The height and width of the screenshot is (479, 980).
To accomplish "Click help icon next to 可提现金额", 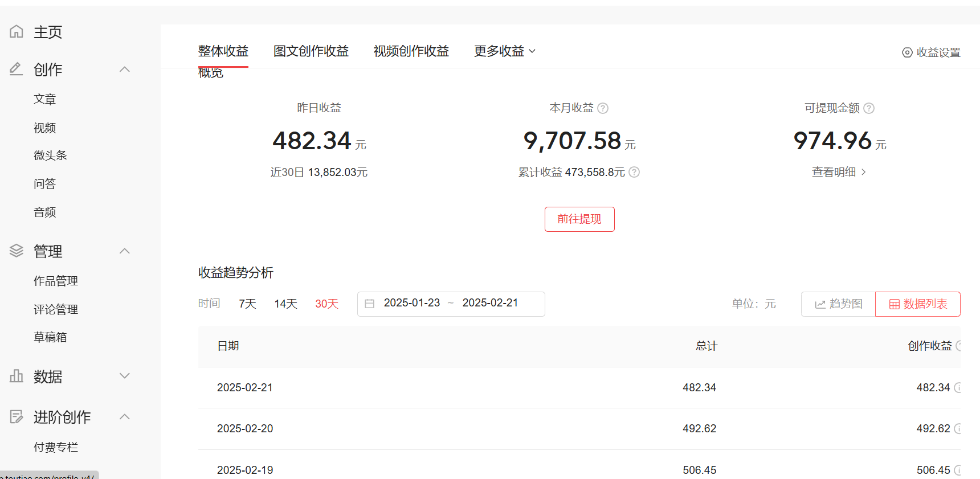I will pyautogui.click(x=869, y=108).
